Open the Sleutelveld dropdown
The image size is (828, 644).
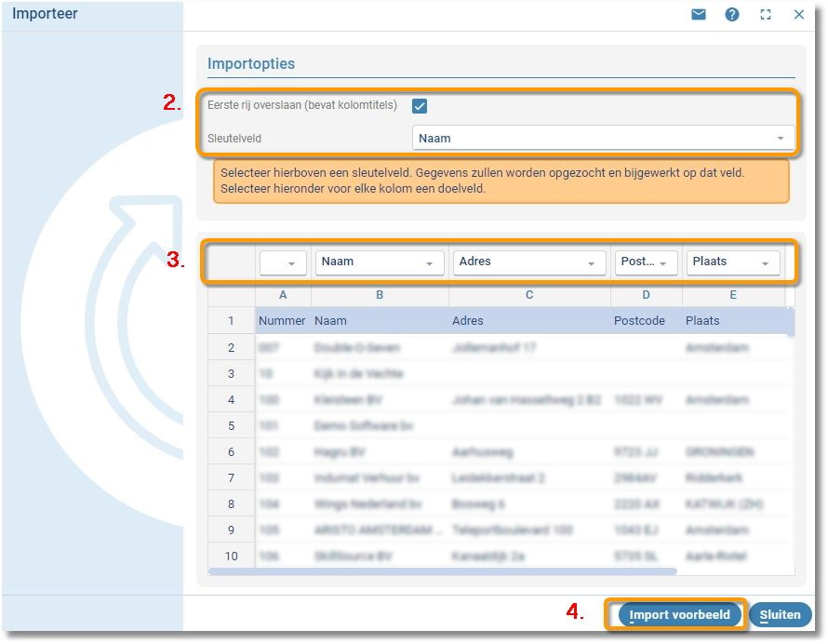point(603,139)
